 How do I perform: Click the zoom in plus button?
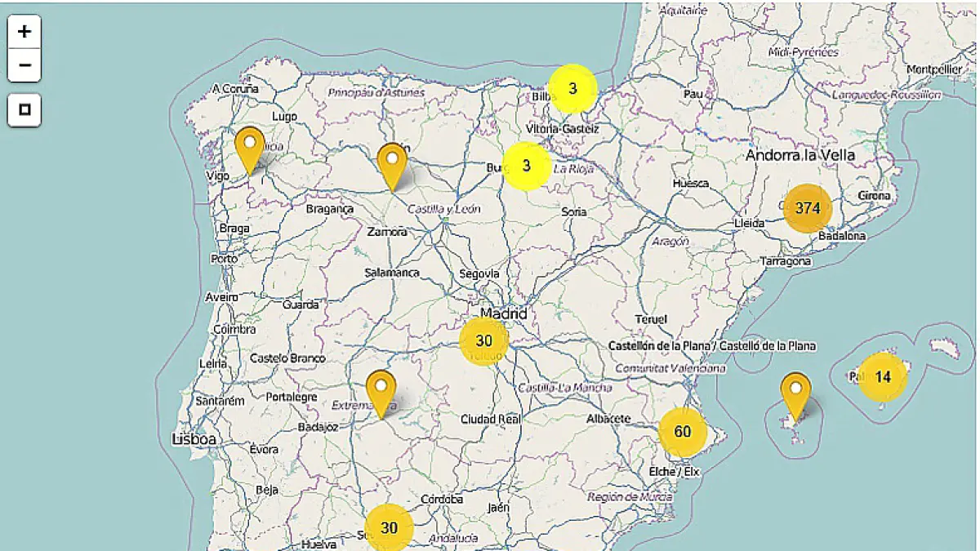coord(24,32)
